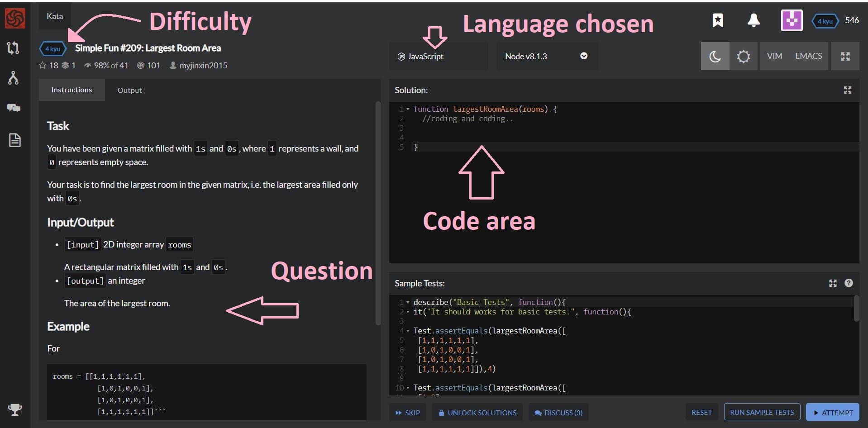Click the kata title Simple Fun #209: Largest Room Area
Screen dimensions: 868x428
(x=148, y=48)
